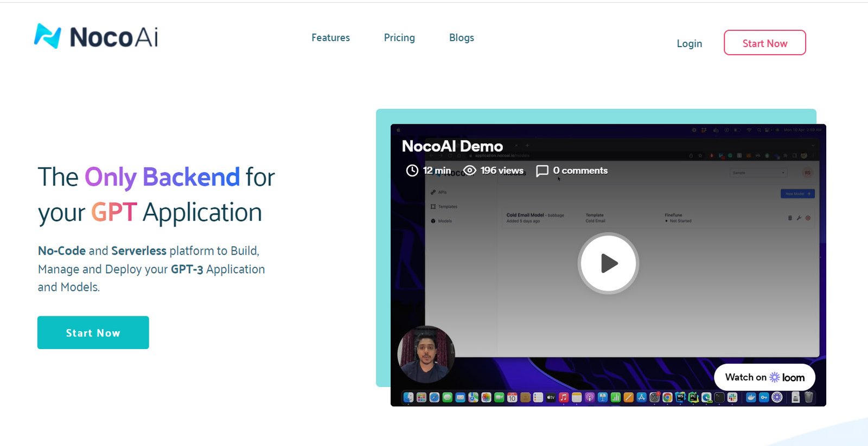Viewport: 868px width, 446px height.
Task: Click the Calendar icon in video dock
Action: click(512, 397)
